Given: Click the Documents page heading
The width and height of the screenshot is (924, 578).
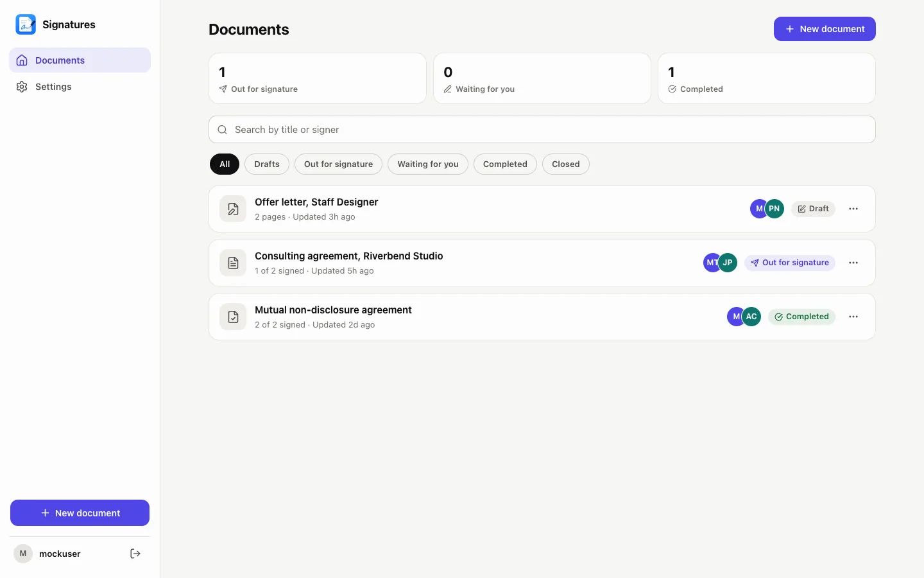Looking at the screenshot, I should coord(249,30).
